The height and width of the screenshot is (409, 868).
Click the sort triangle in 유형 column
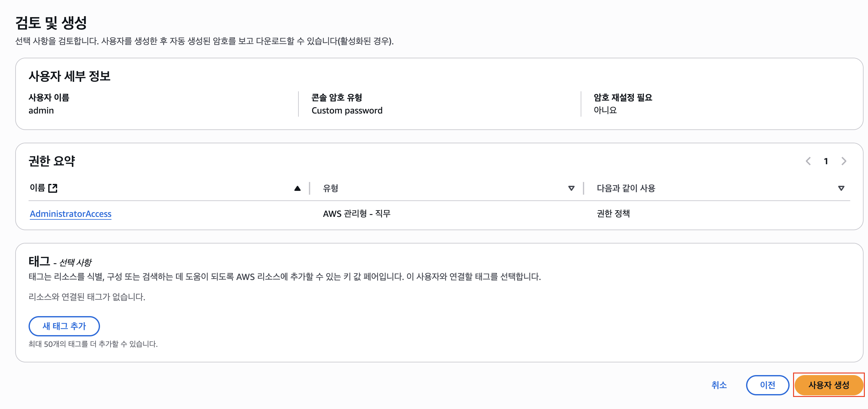pyautogui.click(x=571, y=189)
